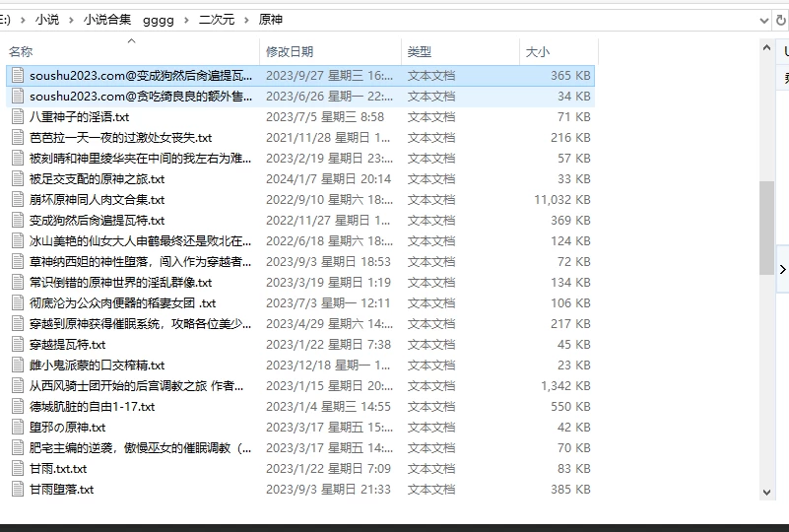Click the date 2023/7/3 星期一 12:11
The width and height of the screenshot is (789, 532).
click(328, 303)
